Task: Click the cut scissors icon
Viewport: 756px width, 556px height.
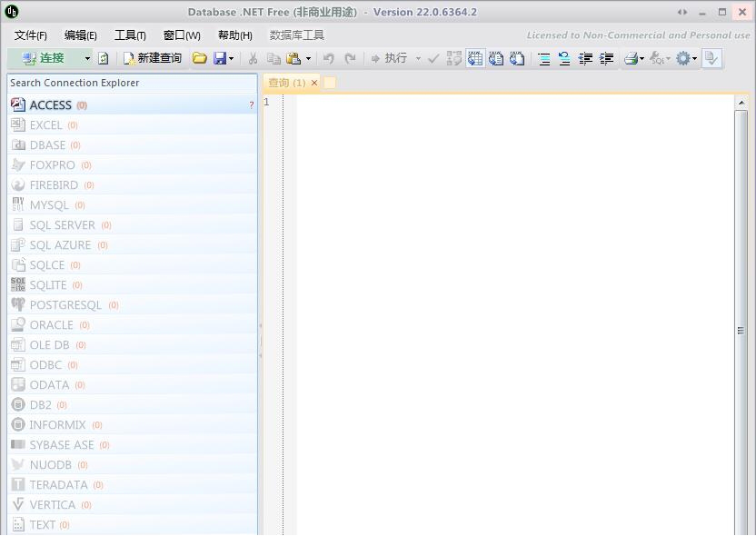Action: point(253,58)
